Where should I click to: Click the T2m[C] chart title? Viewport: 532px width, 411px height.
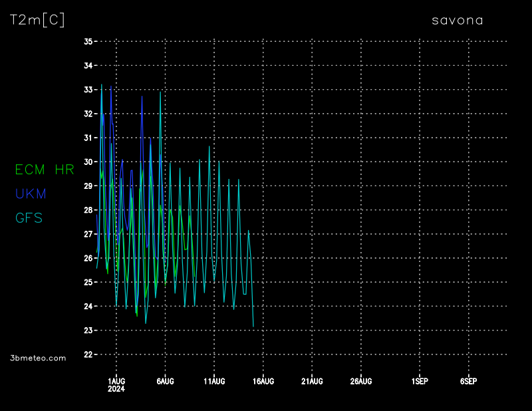click(x=37, y=20)
